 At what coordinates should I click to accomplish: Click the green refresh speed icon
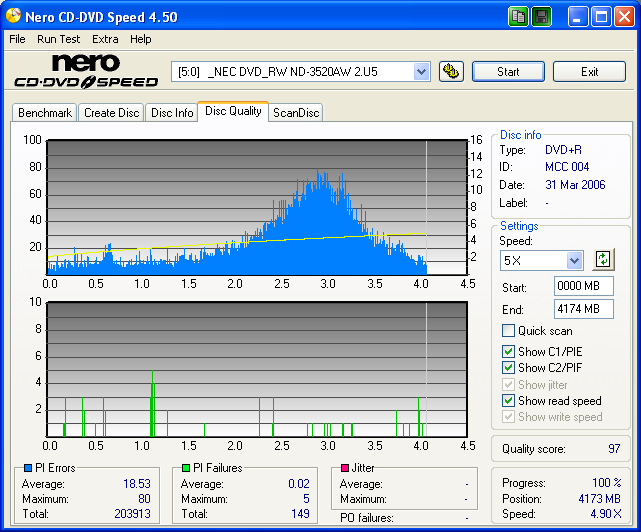point(603,259)
